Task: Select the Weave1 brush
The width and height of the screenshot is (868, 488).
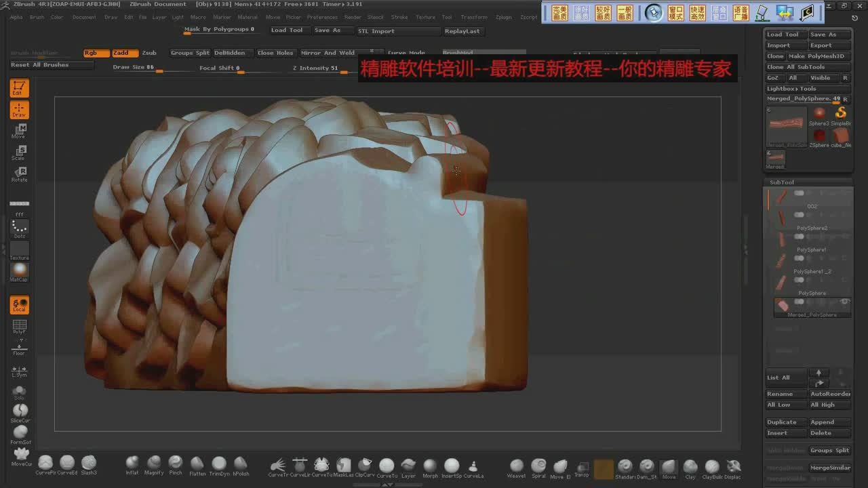Action: coord(516,467)
